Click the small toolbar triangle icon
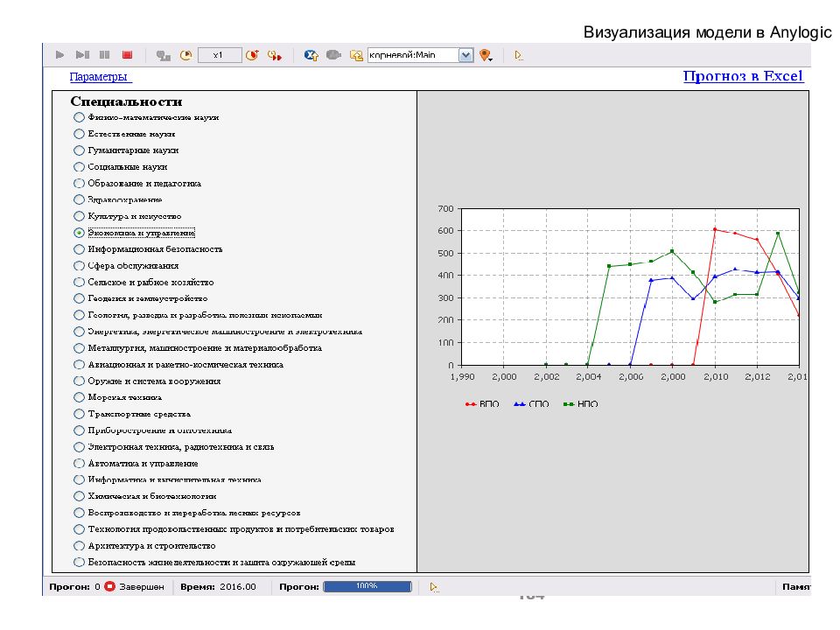The height and width of the screenshot is (630, 840). [x=518, y=55]
